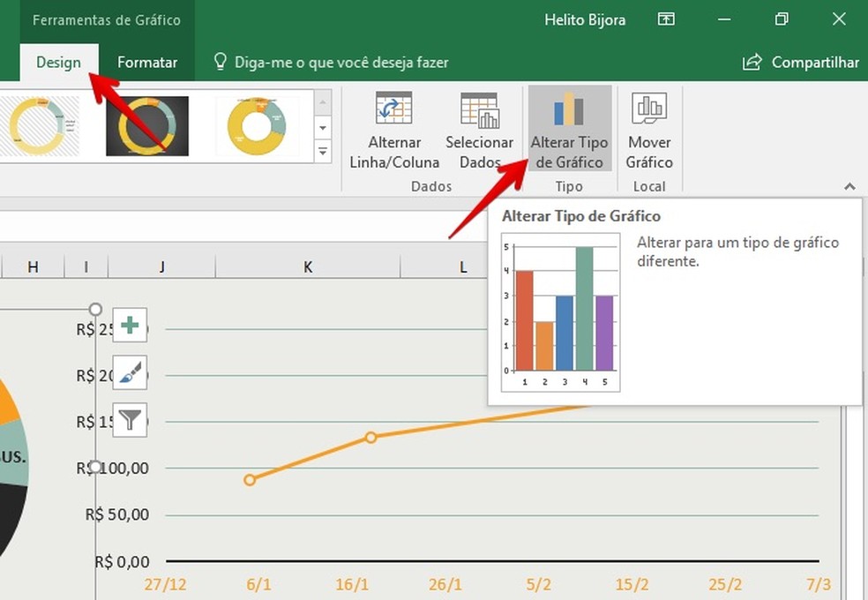Open the Chart Elements plus button
This screenshot has height=600, width=868.
point(129,326)
